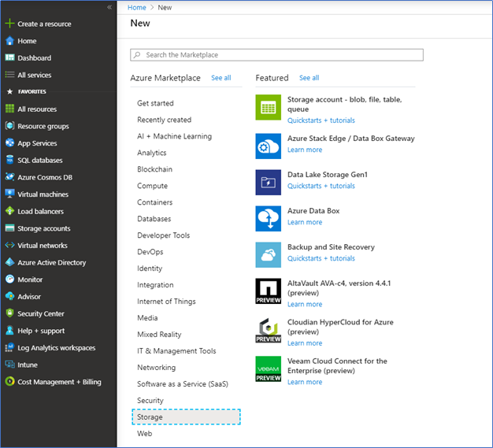Select the Analytics category
Image resolution: width=493 pixels, height=448 pixels.
[151, 153]
